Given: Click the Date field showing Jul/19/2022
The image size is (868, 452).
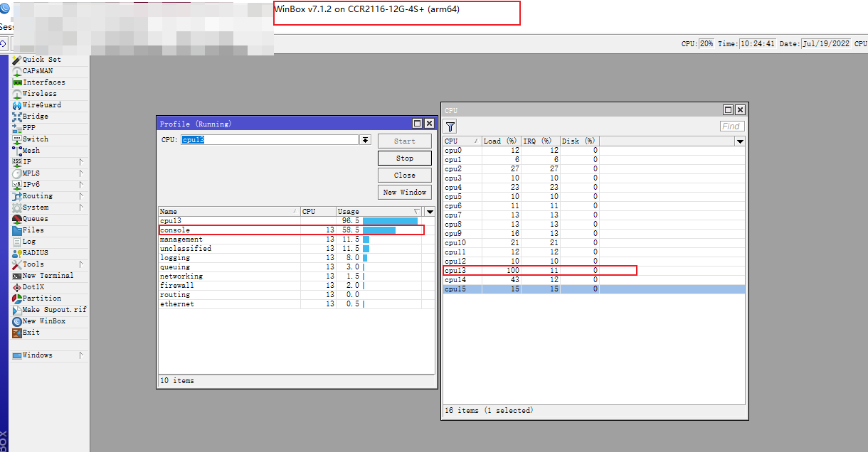Looking at the screenshot, I should point(826,43).
